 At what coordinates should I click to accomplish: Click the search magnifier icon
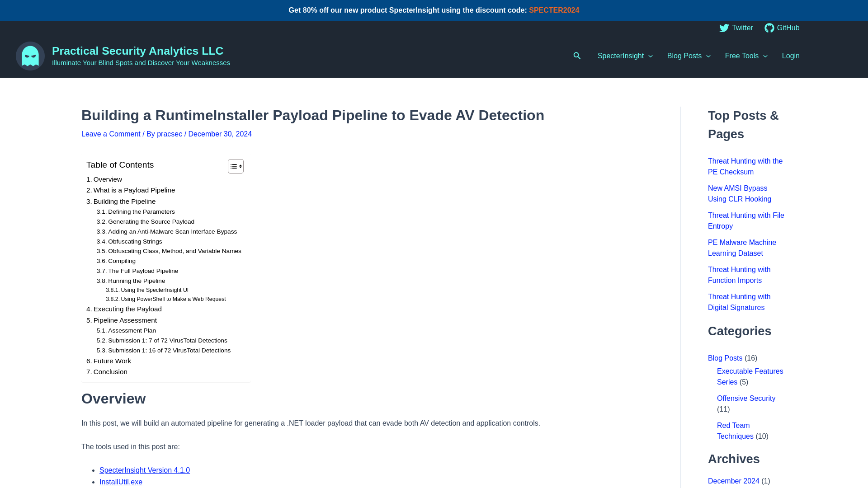tap(577, 56)
